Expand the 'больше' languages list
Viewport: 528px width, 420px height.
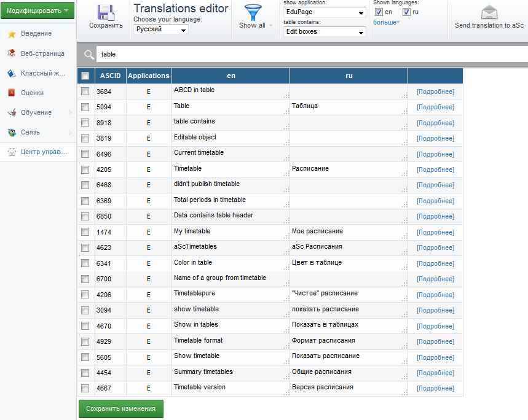(386, 22)
